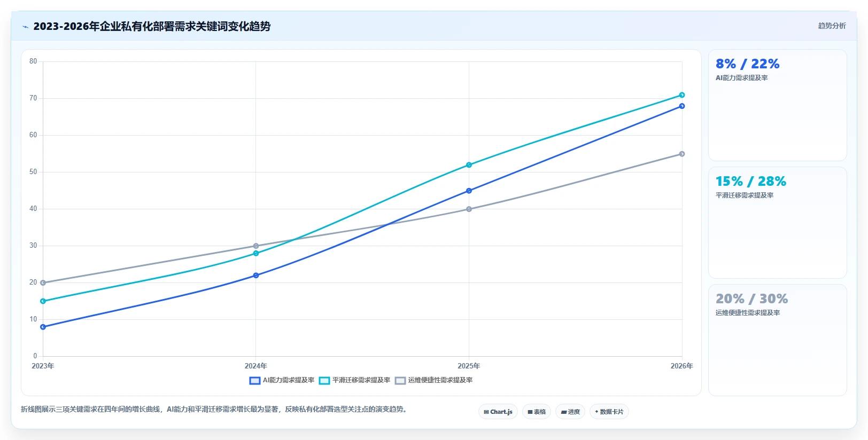Image resolution: width=868 pixels, height=440 pixels.
Task: Select AI能力 data point at 2023年
Action: pos(43,327)
